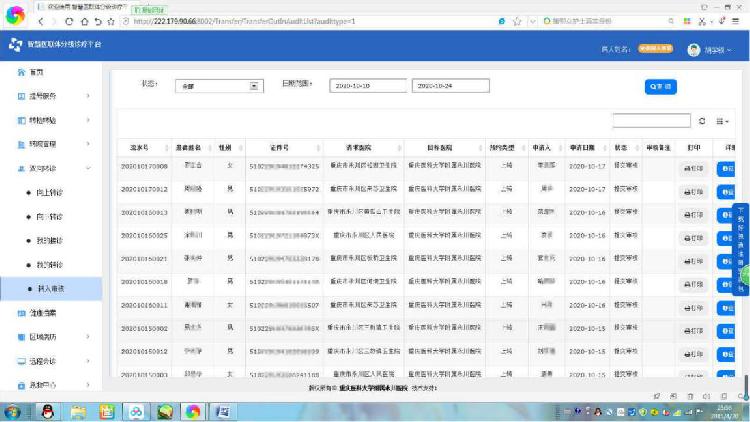Click the user avatar in the header
The width and height of the screenshot is (750, 422).
pos(694,49)
